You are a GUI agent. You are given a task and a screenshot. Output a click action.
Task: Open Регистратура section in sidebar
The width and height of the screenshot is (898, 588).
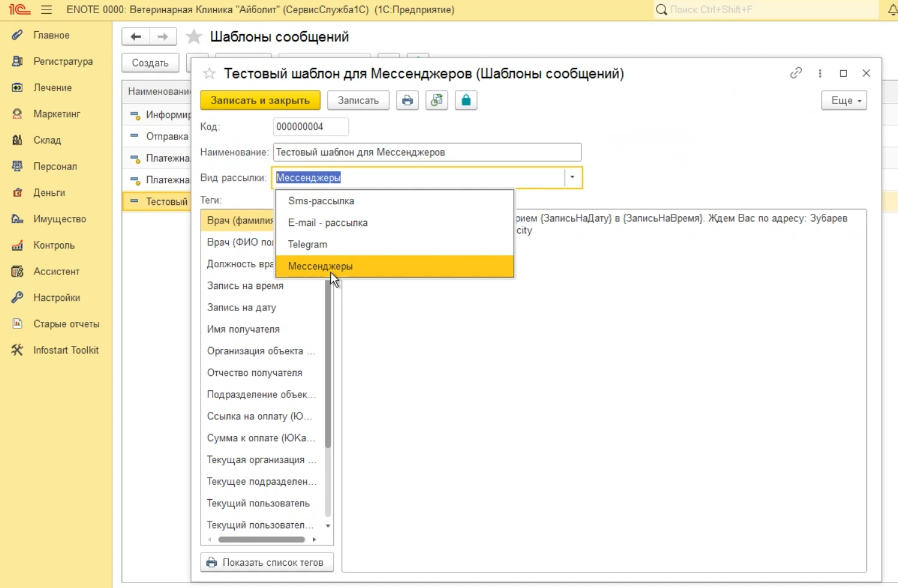click(x=63, y=61)
